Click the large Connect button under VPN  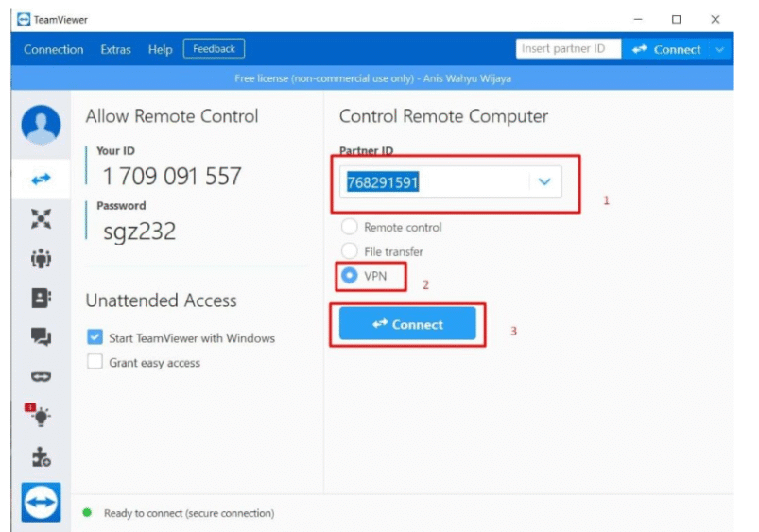pos(407,324)
